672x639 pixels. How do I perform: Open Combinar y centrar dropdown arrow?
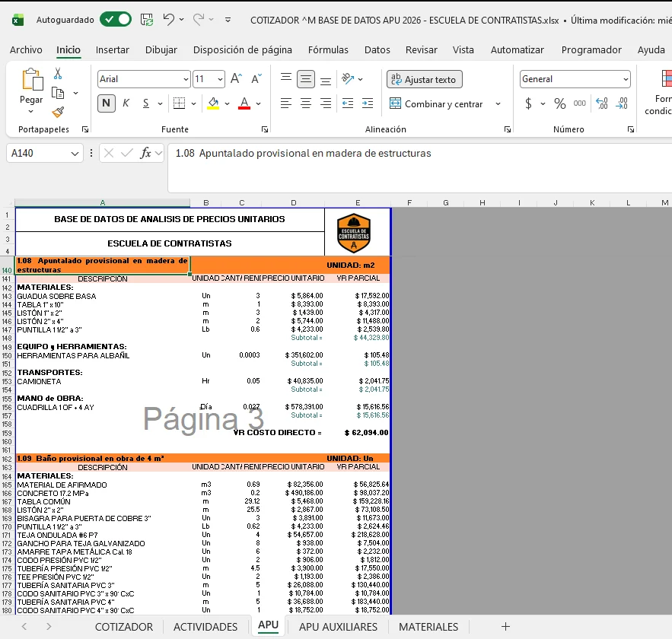pos(498,103)
